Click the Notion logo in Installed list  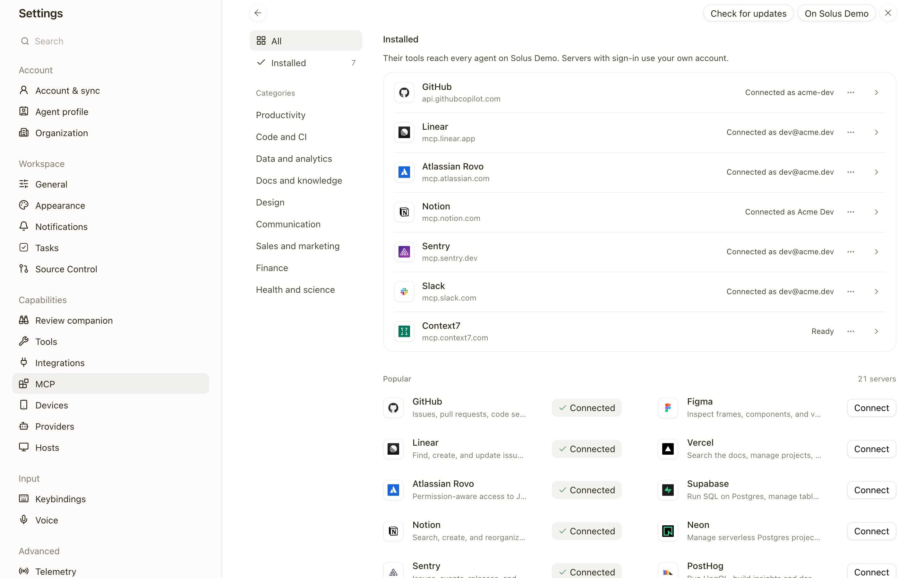pos(404,212)
